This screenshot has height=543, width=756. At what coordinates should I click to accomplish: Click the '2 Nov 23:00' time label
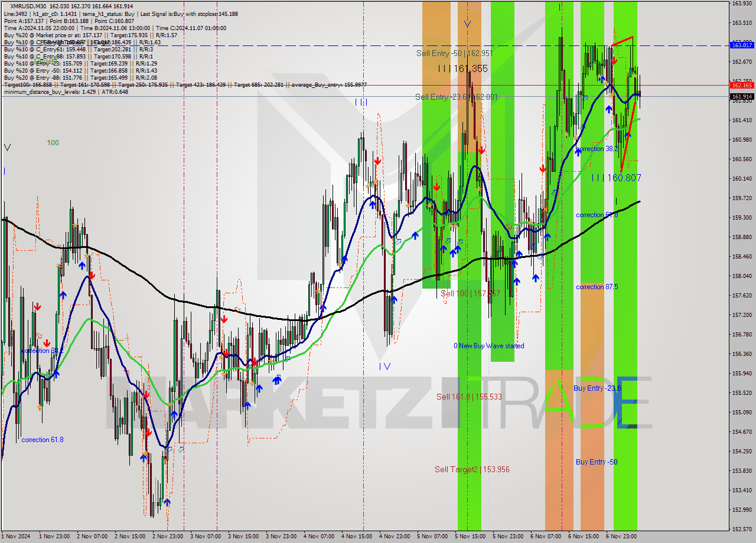pos(167,537)
